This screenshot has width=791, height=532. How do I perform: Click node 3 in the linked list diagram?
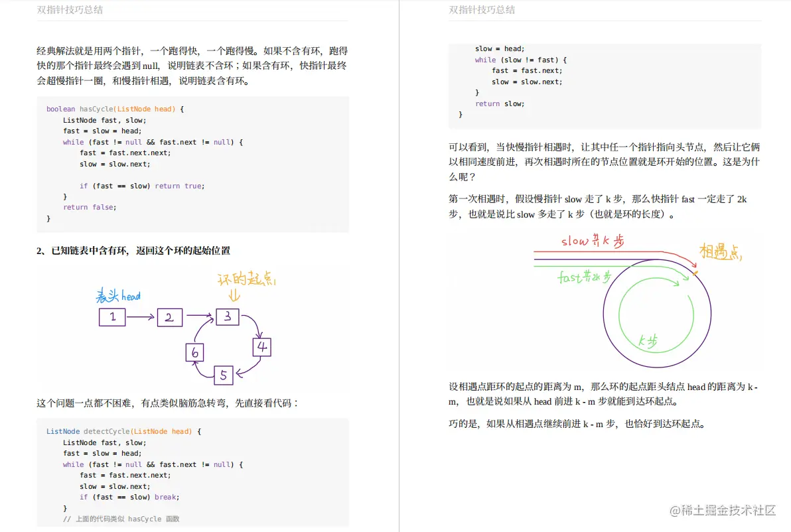click(x=228, y=316)
